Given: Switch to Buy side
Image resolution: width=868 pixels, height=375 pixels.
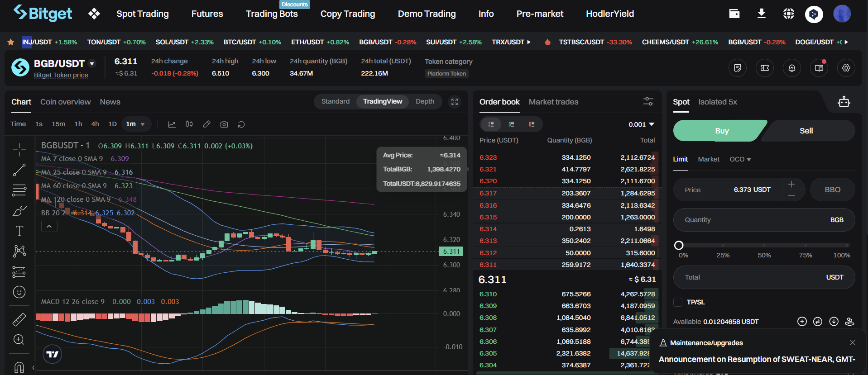Looking at the screenshot, I should 722,131.
